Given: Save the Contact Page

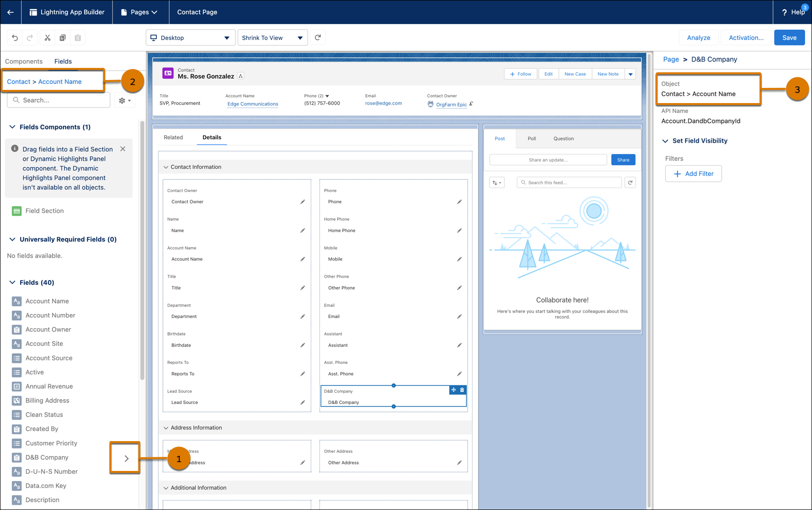Looking at the screenshot, I should 789,38.
